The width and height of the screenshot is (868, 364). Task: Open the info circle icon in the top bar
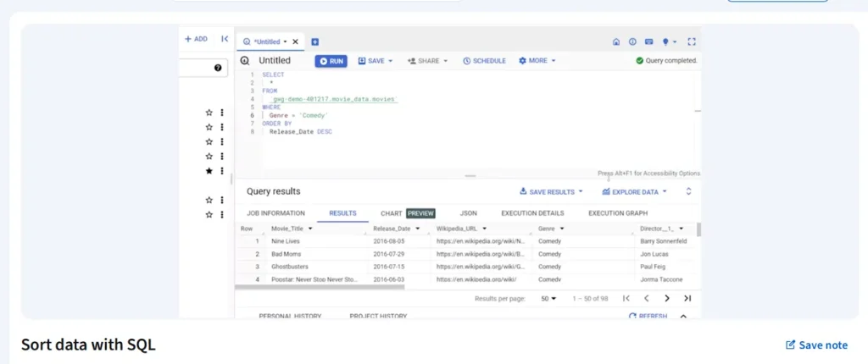(x=632, y=41)
